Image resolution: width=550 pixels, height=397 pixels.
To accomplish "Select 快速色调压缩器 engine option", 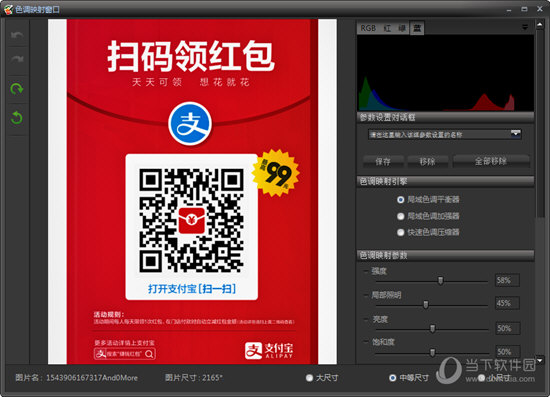I will (x=429, y=232).
